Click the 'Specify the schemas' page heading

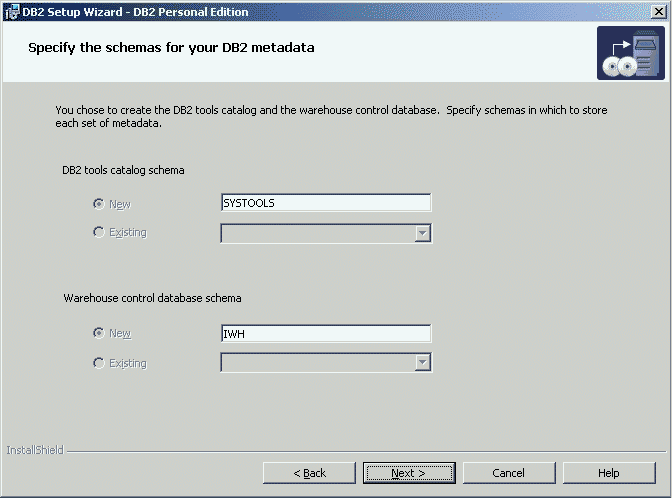(x=172, y=47)
